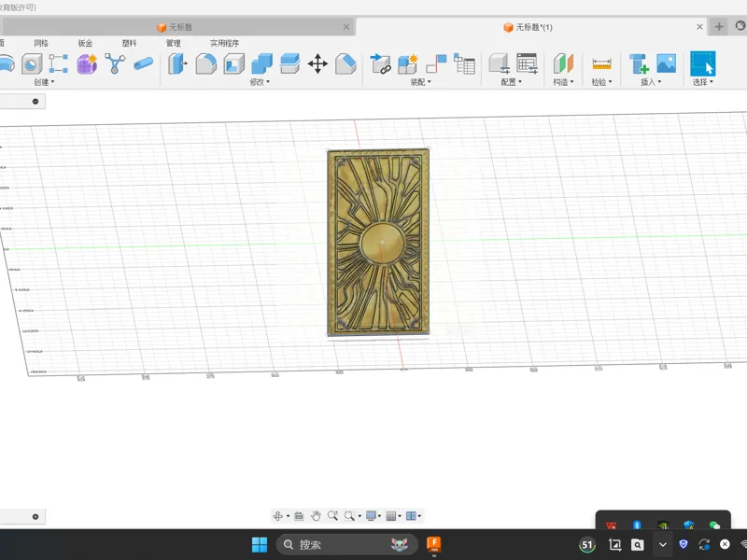Click the Combine bodies tool
Image resolution: width=747 pixels, height=560 pixels.
point(261,63)
